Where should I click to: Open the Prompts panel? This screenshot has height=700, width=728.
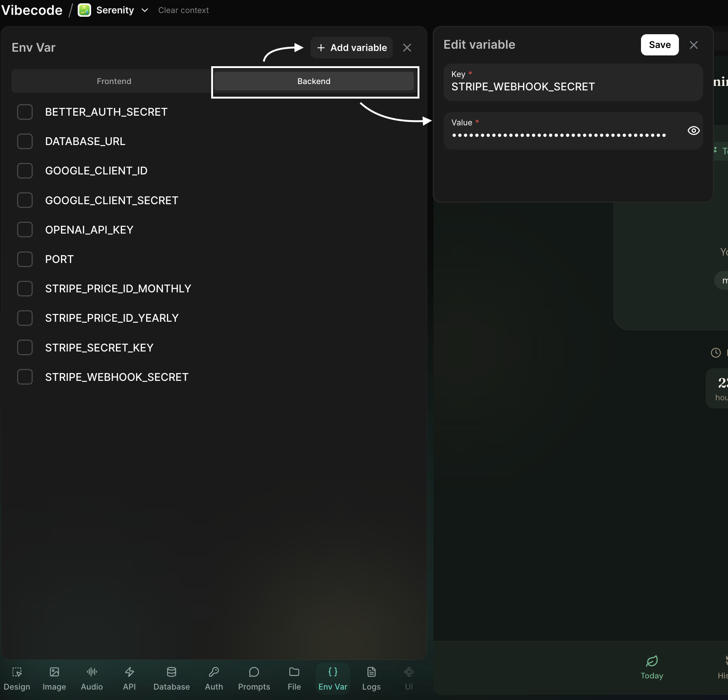pyautogui.click(x=254, y=678)
